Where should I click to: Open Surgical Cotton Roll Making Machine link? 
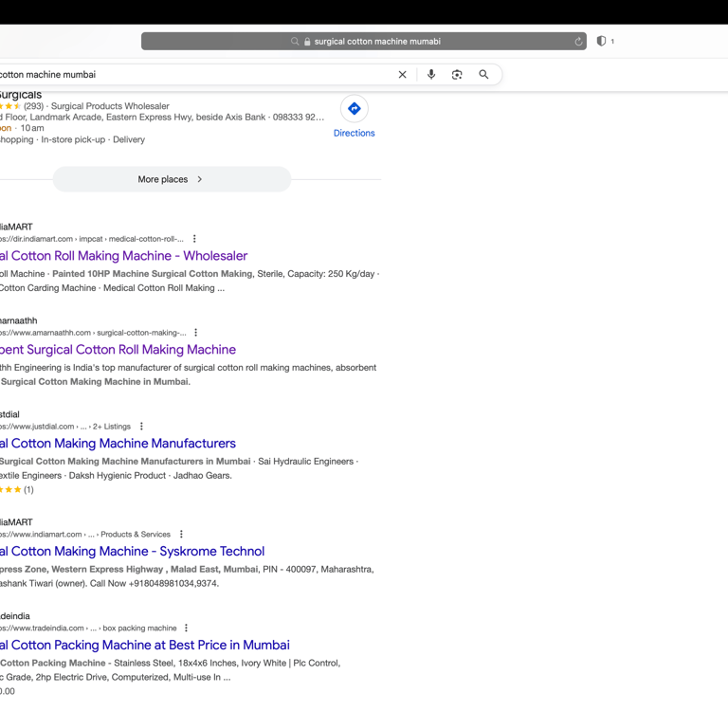tap(118, 350)
